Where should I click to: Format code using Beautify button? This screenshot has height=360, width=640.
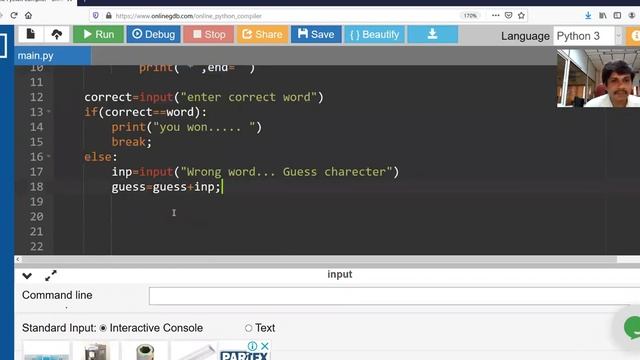(374, 34)
